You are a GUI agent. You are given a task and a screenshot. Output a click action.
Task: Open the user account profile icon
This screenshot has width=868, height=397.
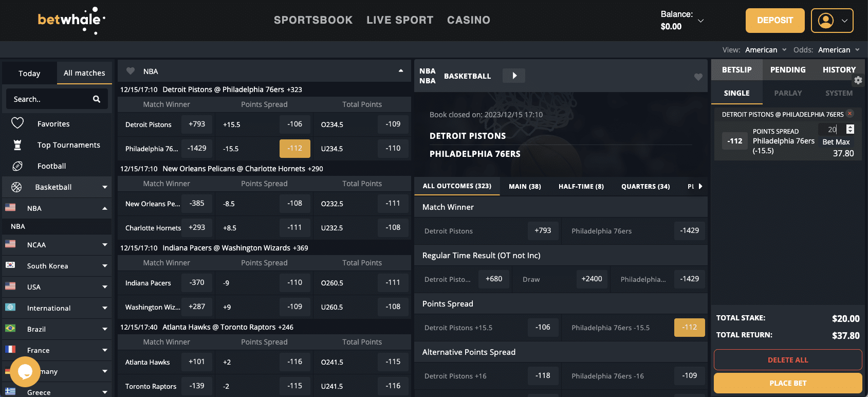pos(825,21)
